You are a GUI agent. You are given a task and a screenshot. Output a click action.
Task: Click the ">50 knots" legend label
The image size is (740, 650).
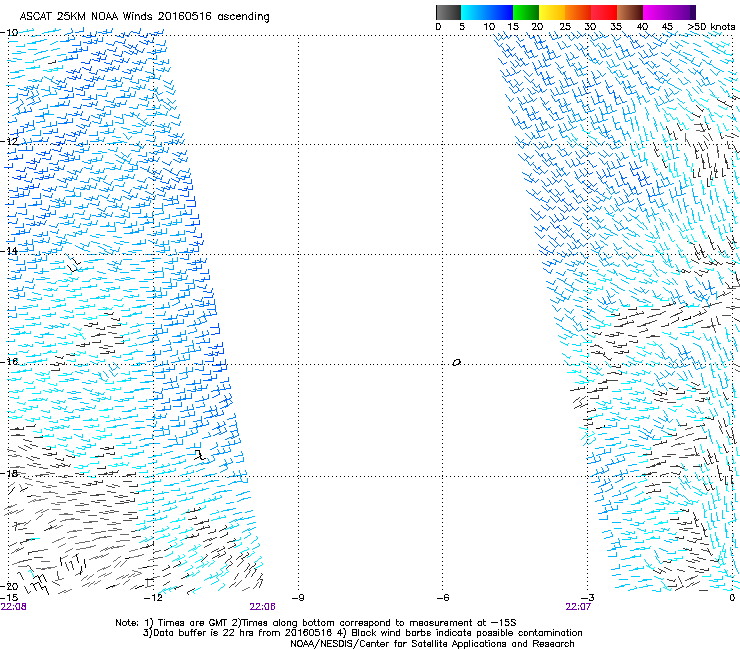pos(711,26)
